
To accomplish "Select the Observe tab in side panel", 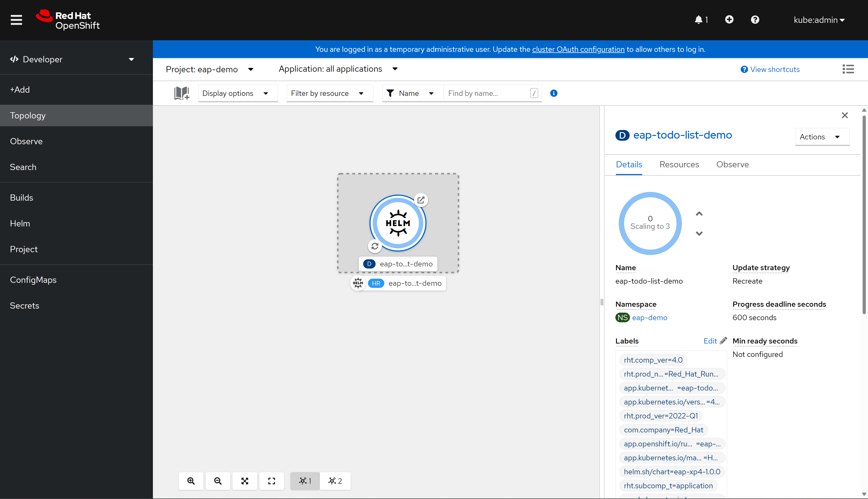I will pos(732,164).
